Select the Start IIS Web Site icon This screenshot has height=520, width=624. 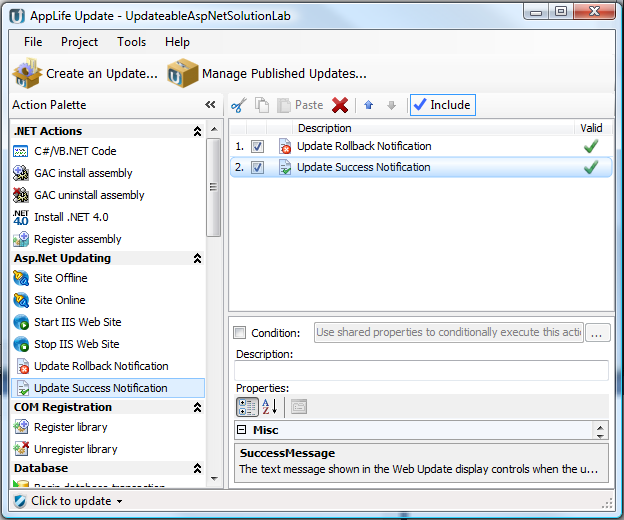(21, 322)
